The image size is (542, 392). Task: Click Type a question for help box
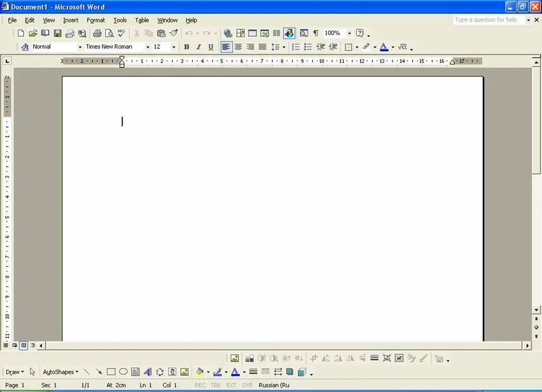click(488, 20)
